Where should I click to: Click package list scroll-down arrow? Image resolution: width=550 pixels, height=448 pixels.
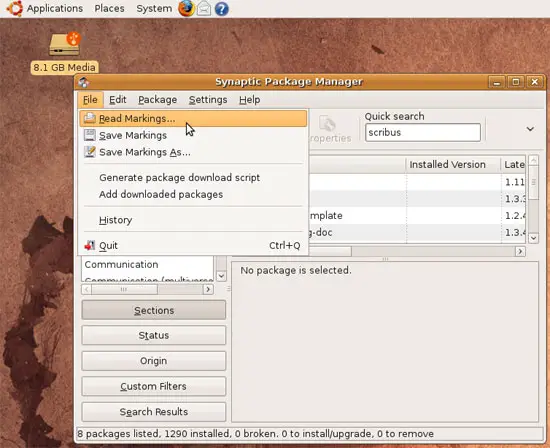(533, 238)
